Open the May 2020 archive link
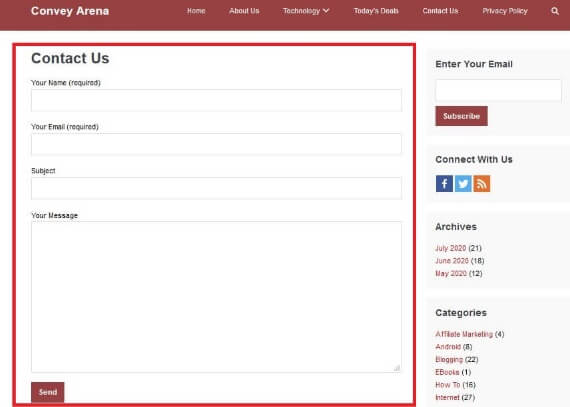Screen dimensions: 570x407 point(451,274)
